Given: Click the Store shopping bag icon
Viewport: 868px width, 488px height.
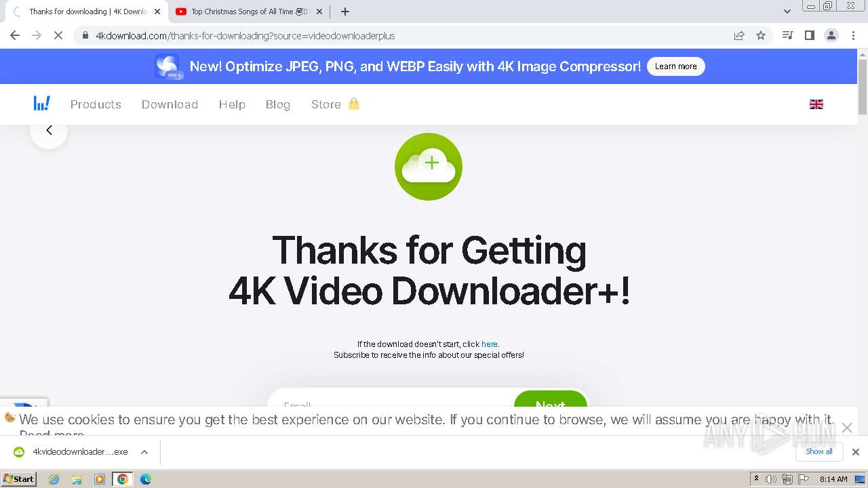Looking at the screenshot, I should point(353,104).
